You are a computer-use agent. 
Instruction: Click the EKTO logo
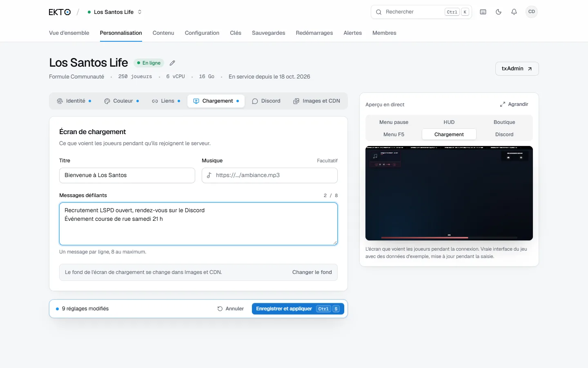click(x=60, y=12)
